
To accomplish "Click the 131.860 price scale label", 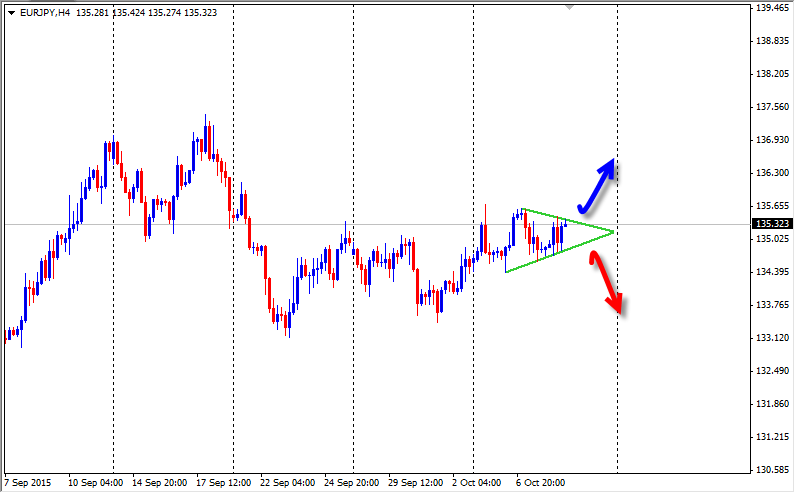I will (772, 403).
